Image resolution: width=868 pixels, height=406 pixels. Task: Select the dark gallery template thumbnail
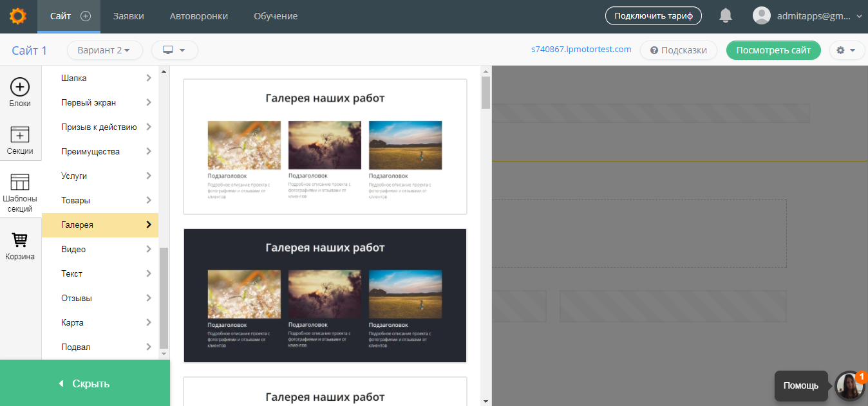325,295
